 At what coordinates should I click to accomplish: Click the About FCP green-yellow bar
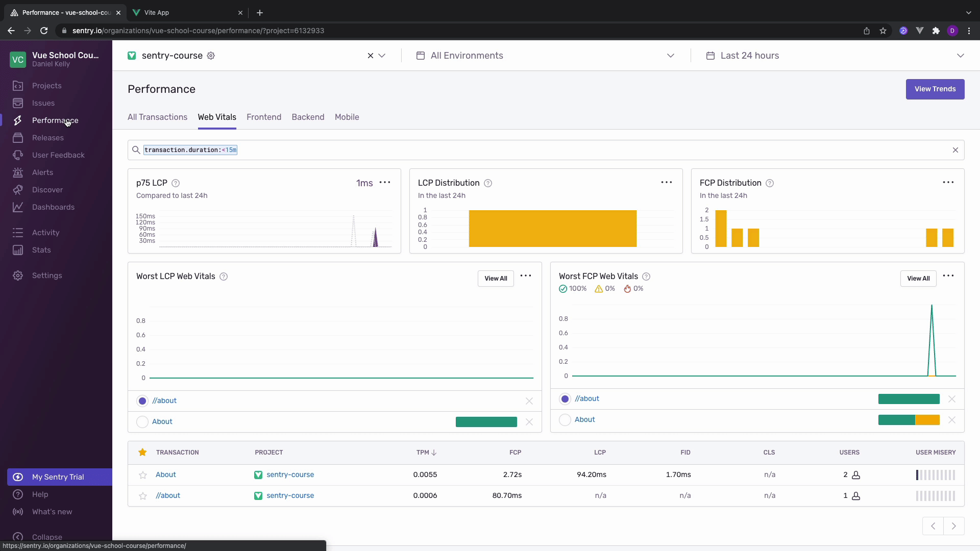tap(909, 420)
